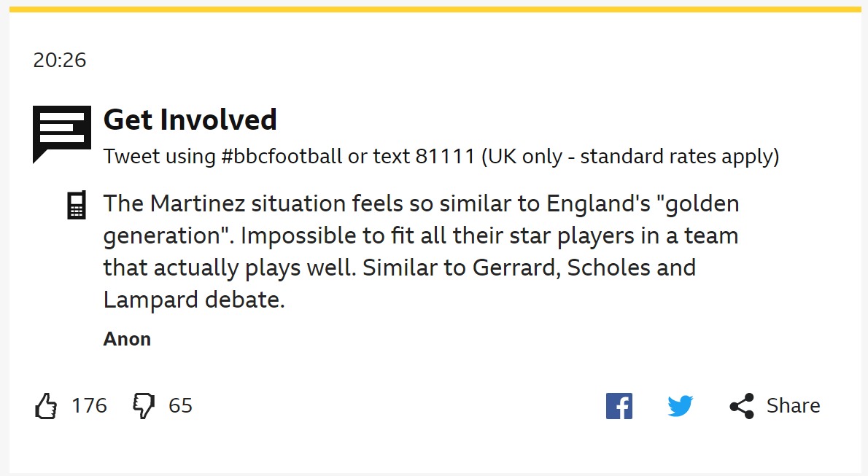Click the mobile phone text-message icon
The width and height of the screenshot is (868, 476).
click(76, 206)
